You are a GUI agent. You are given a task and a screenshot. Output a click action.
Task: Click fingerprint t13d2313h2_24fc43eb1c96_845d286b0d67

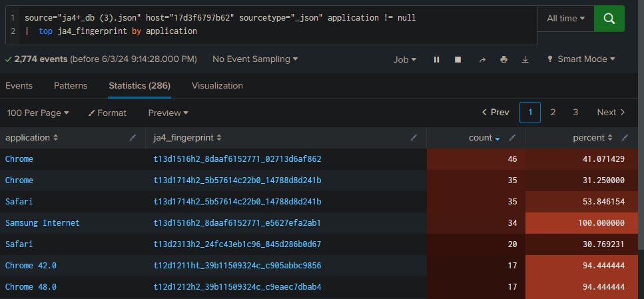click(237, 244)
